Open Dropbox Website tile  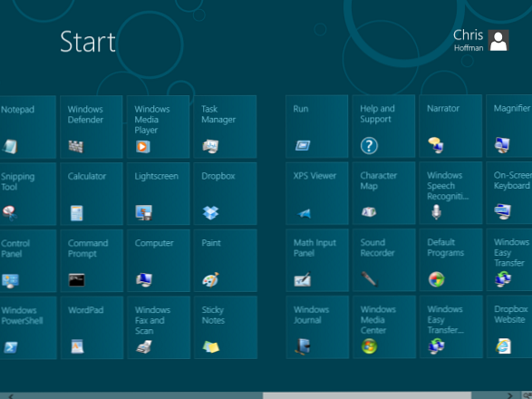509,326
